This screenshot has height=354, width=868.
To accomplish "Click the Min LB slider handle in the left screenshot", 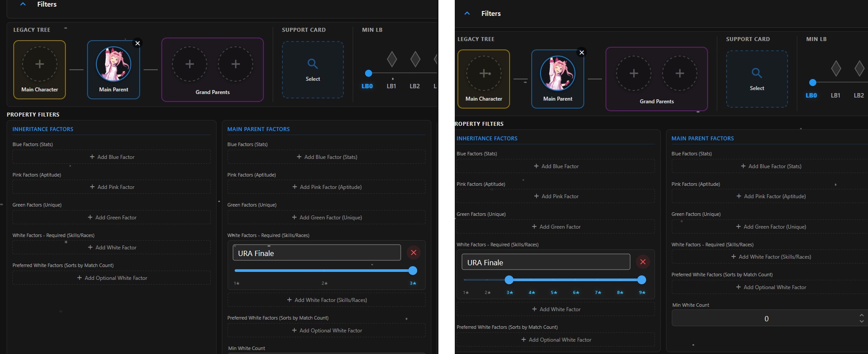I will (x=369, y=73).
